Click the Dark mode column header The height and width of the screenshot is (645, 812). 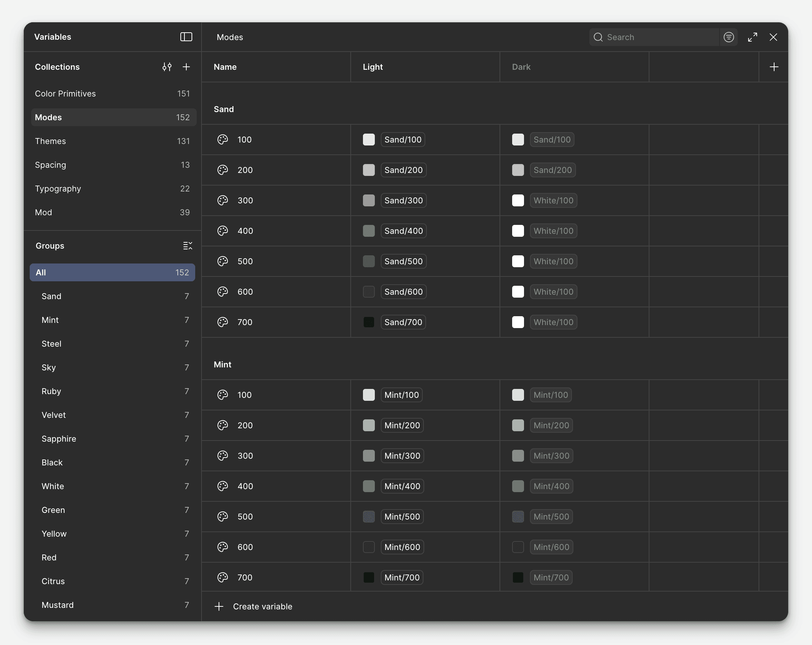click(x=521, y=67)
